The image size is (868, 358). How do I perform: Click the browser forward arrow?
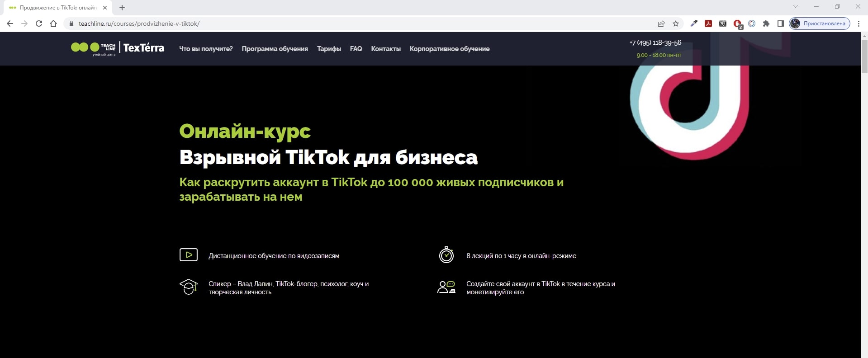tap(24, 24)
